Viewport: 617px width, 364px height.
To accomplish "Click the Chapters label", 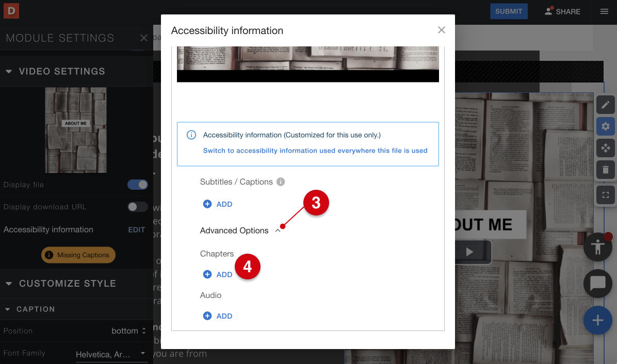I will [217, 254].
